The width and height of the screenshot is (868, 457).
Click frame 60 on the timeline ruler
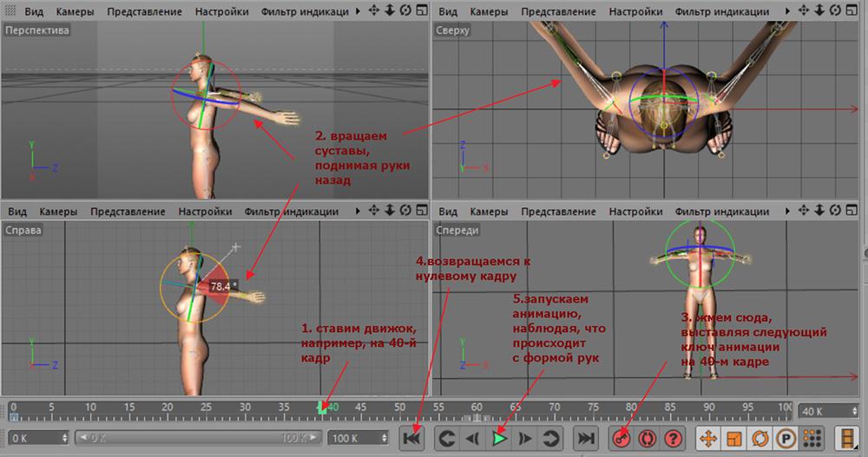(477, 408)
